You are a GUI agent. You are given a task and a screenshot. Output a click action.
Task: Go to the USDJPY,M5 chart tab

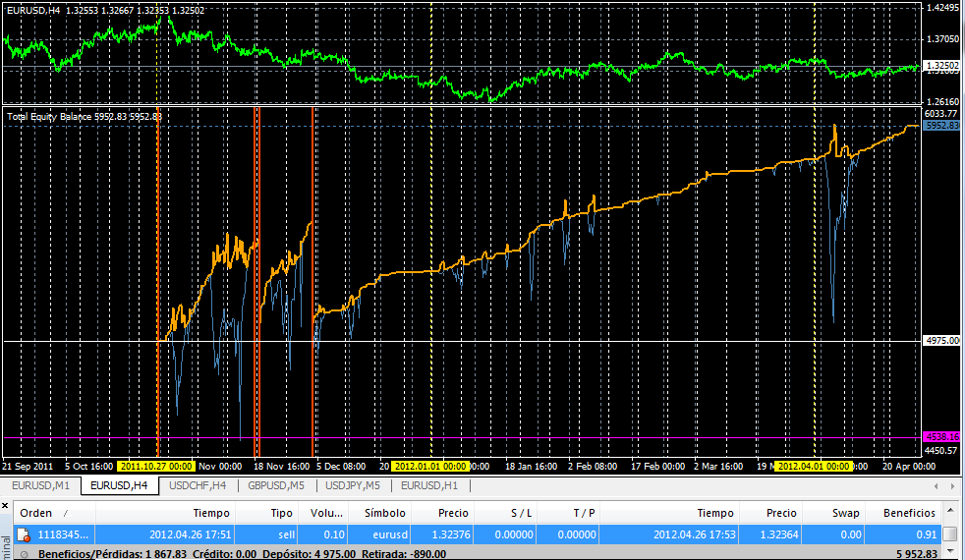click(x=355, y=485)
